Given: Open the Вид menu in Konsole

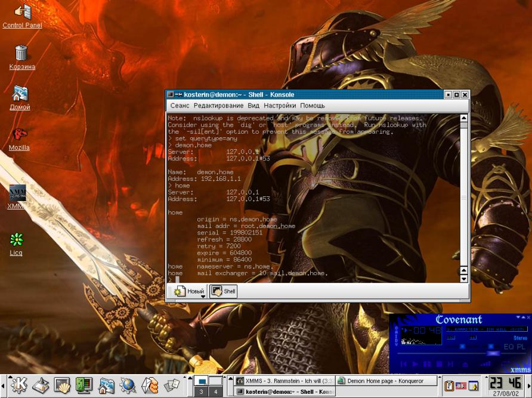Looking at the screenshot, I should pos(253,106).
